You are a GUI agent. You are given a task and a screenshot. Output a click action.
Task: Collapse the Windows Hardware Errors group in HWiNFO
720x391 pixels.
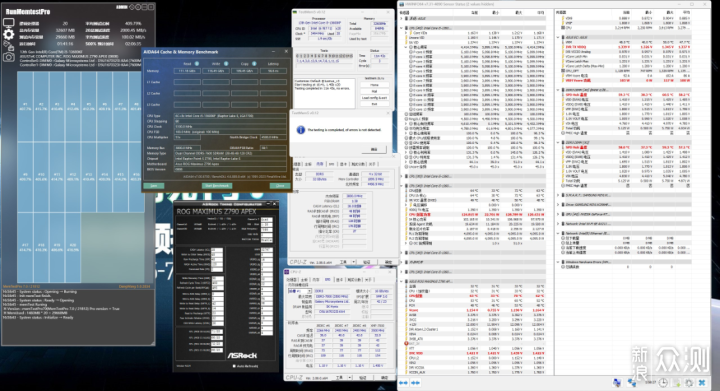point(558,262)
